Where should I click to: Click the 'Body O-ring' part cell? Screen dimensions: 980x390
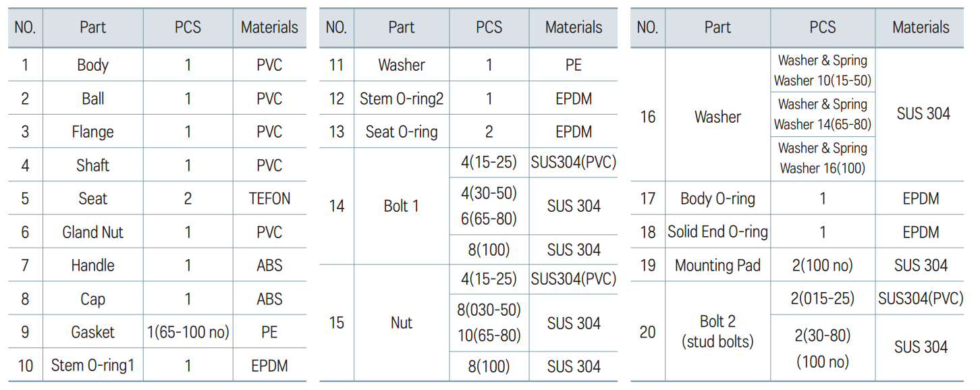click(x=717, y=199)
